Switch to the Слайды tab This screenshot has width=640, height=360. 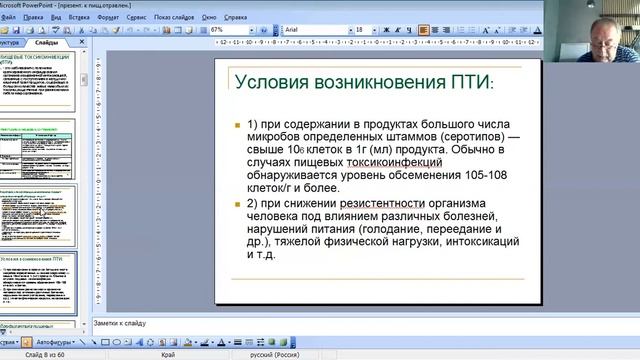pyautogui.click(x=46, y=42)
